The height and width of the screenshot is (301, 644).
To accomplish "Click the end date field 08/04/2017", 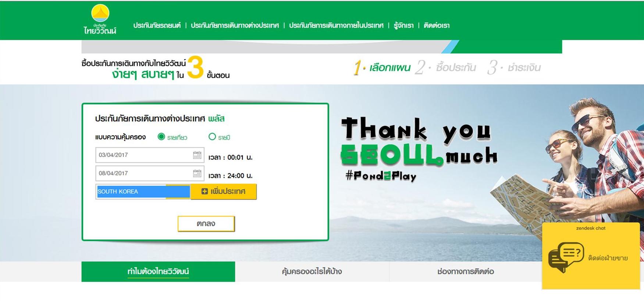I will [x=150, y=173].
